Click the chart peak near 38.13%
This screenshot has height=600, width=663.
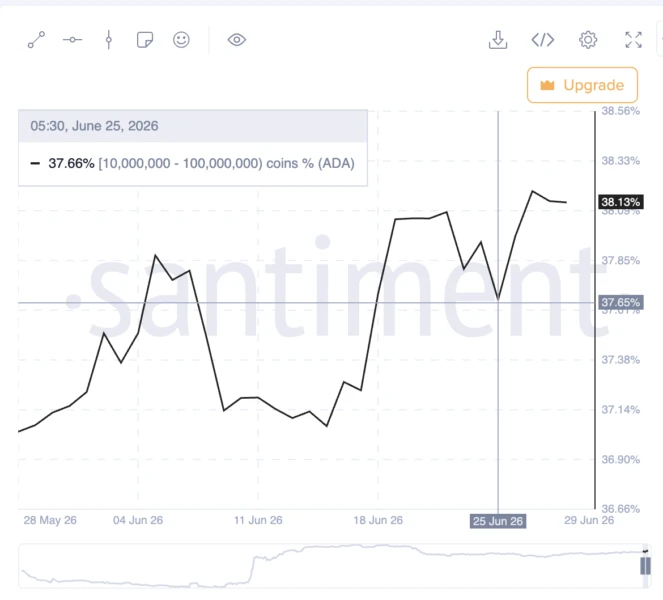[x=533, y=191]
